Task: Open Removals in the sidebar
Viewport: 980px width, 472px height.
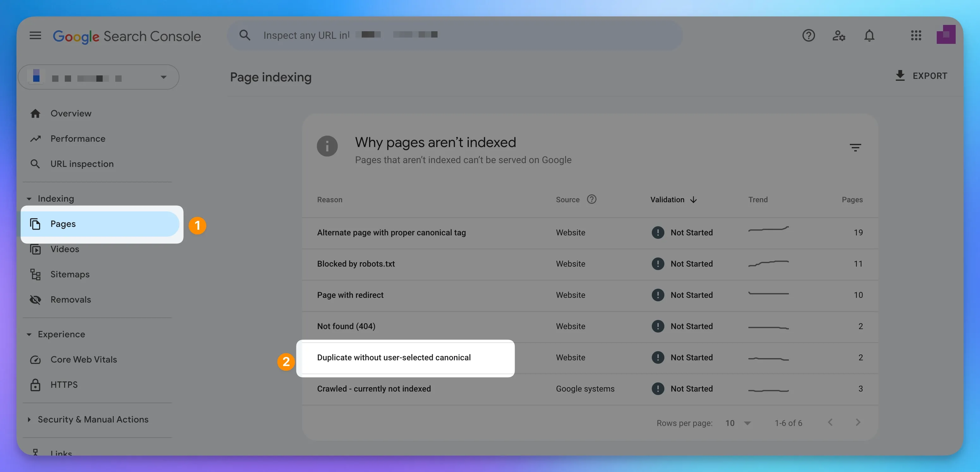Action: (x=70, y=299)
